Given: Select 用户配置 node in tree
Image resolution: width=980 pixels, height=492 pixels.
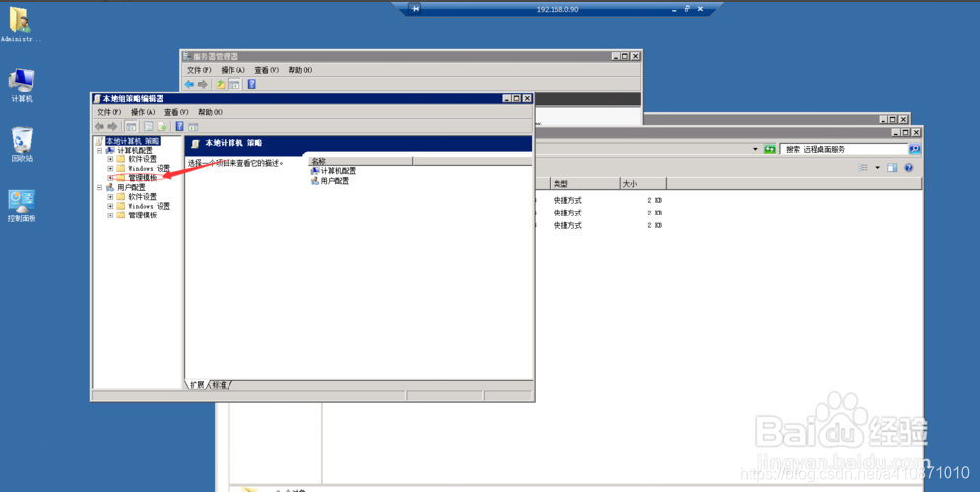Looking at the screenshot, I should [131, 187].
